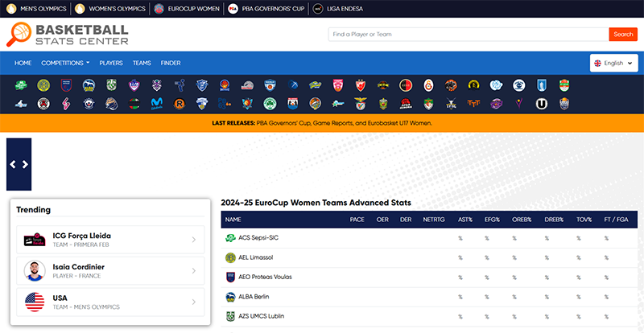Screen dimensions: 644x333
Task: Click the orange Search button
Action: pos(622,35)
